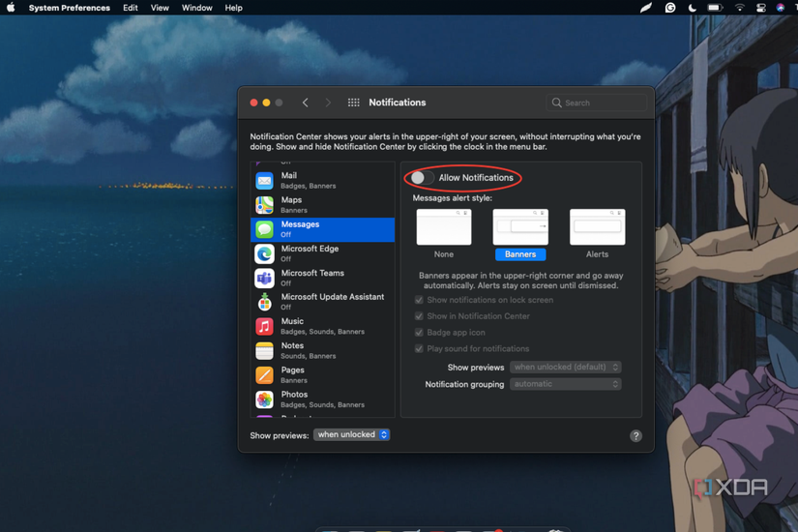Select Microsoft Update Assistant row
Image resolution: width=798 pixels, height=532 pixels.
point(323,302)
